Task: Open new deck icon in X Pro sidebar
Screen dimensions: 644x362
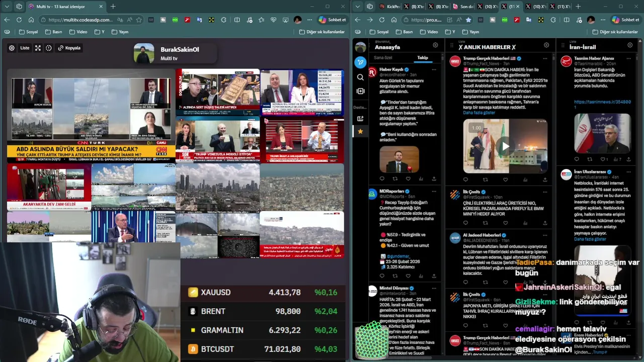Action: [360, 119]
